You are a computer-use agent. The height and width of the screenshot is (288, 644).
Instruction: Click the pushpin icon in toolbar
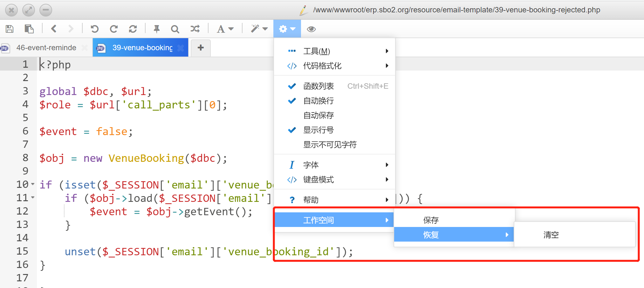pyautogui.click(x=156, y=29)
